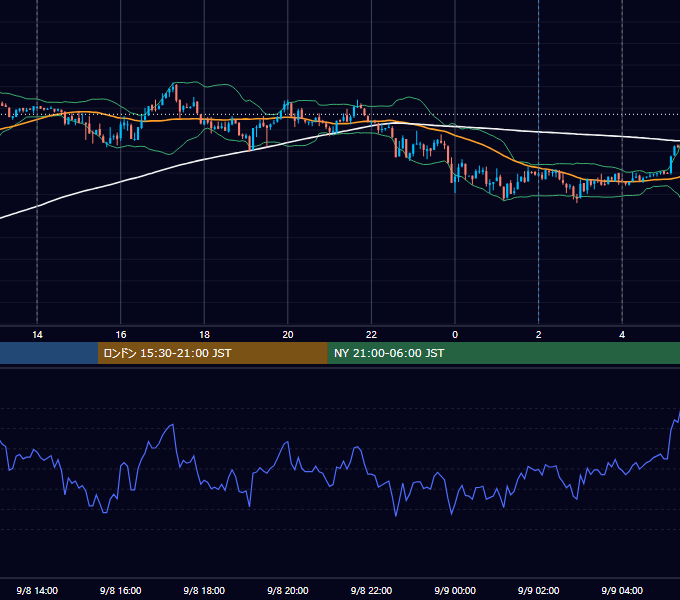The width and height of the screenshot is (680, 600).
Task: Click the '0' hour label on the time axis
Action: coord(455,335)
